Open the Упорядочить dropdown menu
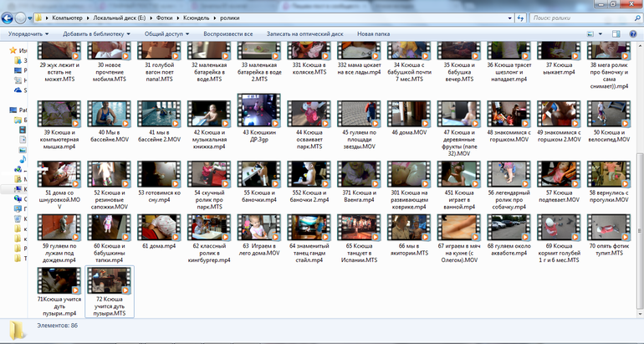Screen dimensions: 644x344 [28, 33]
